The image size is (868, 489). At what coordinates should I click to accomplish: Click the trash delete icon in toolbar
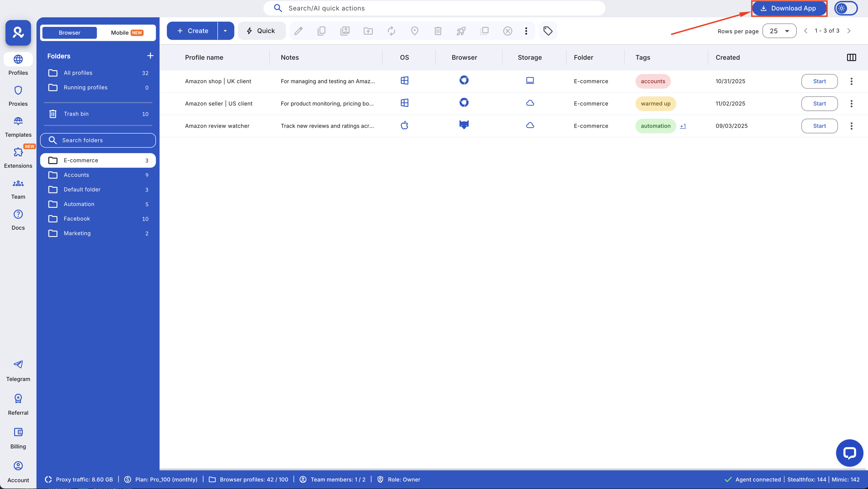(x=437, y=30)
